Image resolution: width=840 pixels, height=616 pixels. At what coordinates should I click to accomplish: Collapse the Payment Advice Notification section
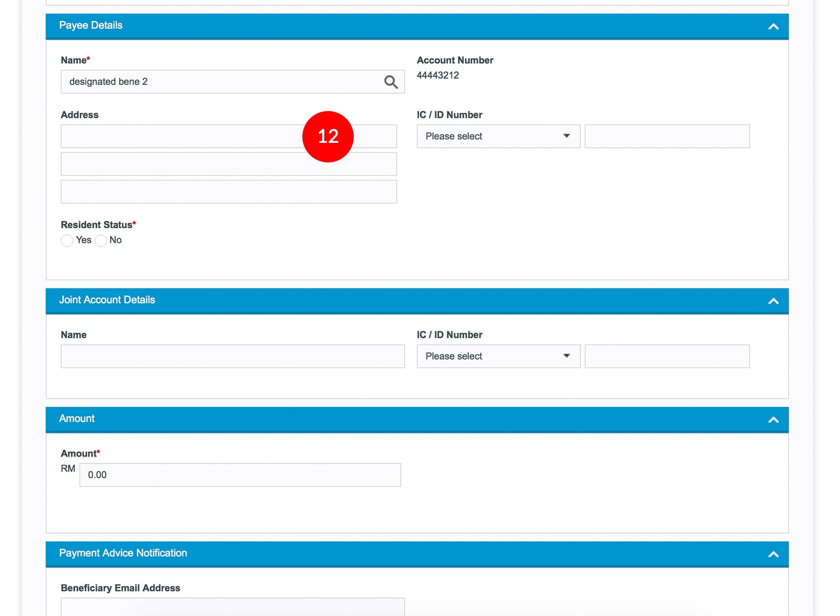coord(773,554)
